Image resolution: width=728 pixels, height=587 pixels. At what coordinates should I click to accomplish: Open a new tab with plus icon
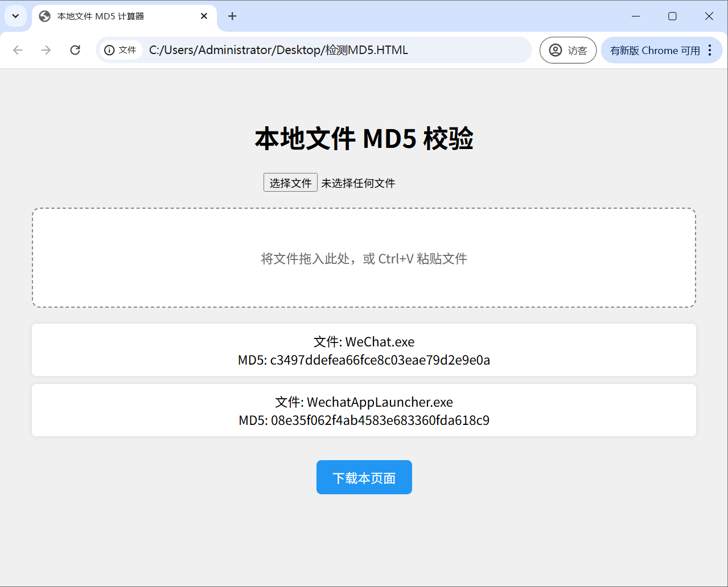tap(232, 16)
